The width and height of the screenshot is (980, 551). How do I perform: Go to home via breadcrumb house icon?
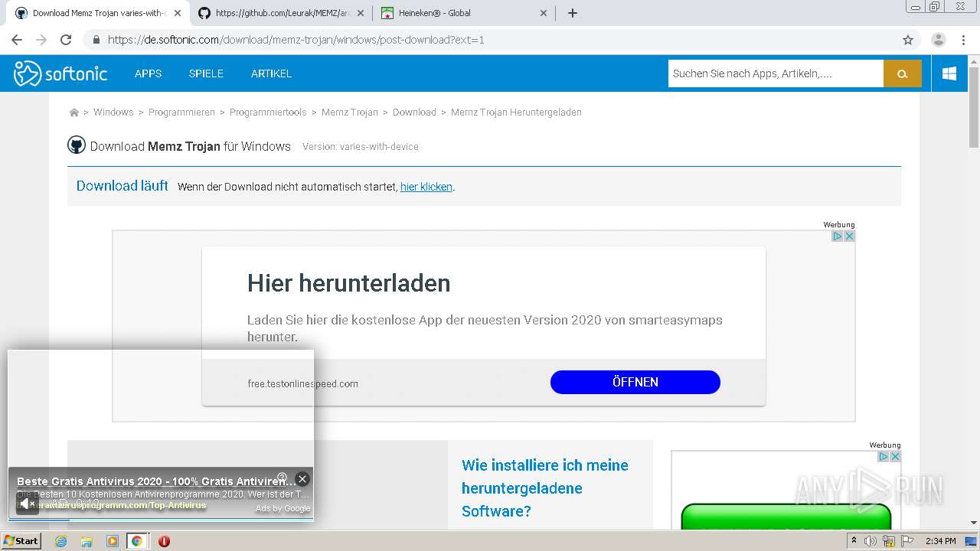(74, 112)
